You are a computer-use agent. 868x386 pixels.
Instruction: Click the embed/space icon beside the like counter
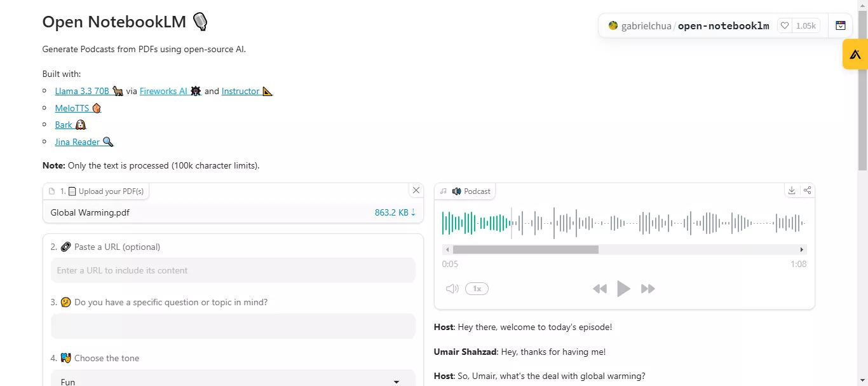point(841,25)
